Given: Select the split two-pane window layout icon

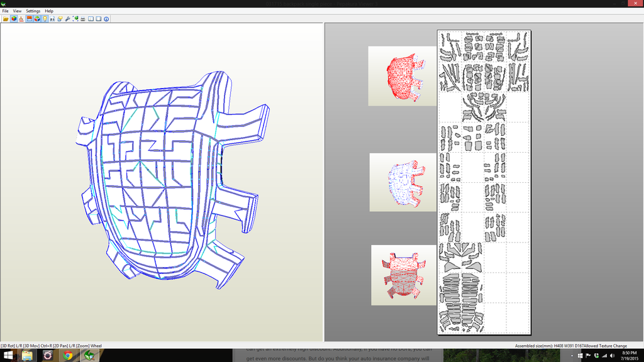Looking at the screenshot, I should pos(91,19).
